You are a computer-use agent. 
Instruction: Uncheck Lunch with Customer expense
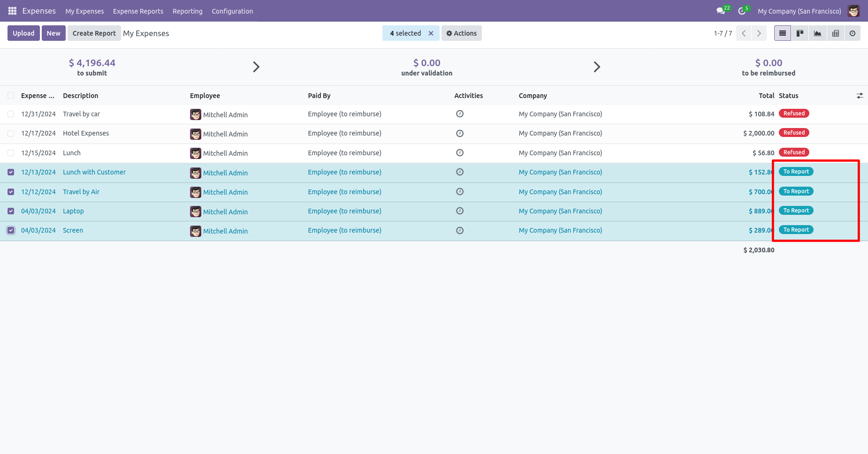coord(11,172)
